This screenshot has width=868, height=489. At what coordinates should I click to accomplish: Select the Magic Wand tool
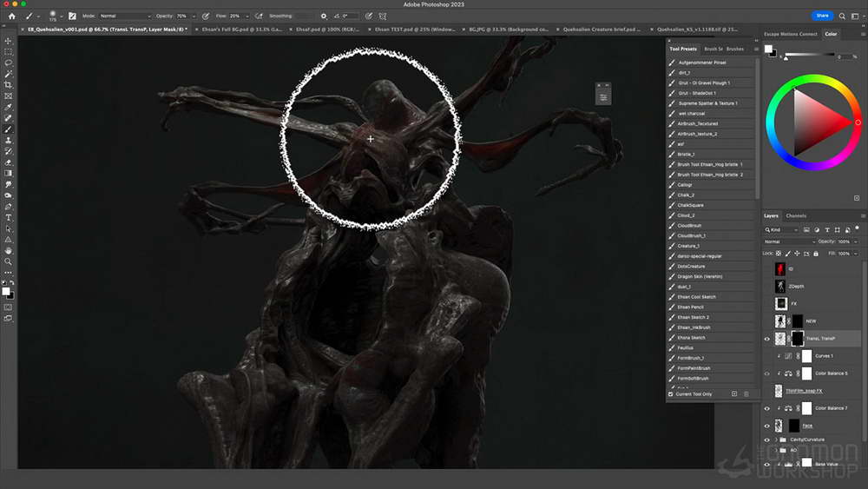8,74
